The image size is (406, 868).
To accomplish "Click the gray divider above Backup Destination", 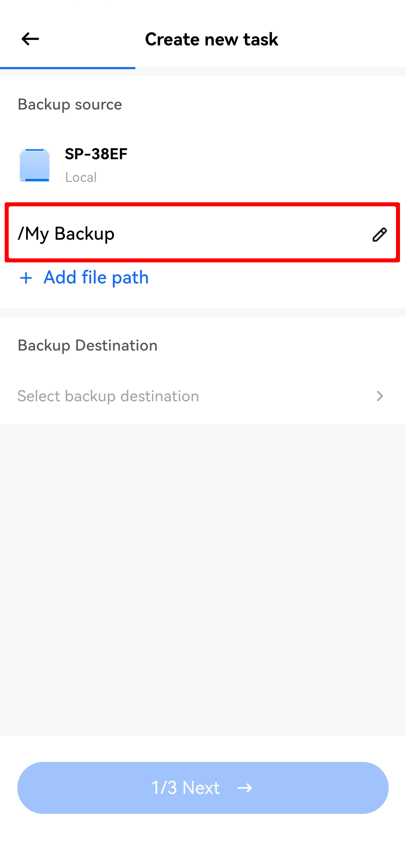I will pos(203,312).
